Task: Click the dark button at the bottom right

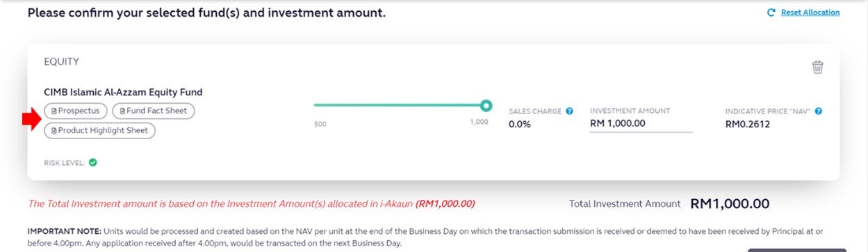Action: (x=797, y=250)
